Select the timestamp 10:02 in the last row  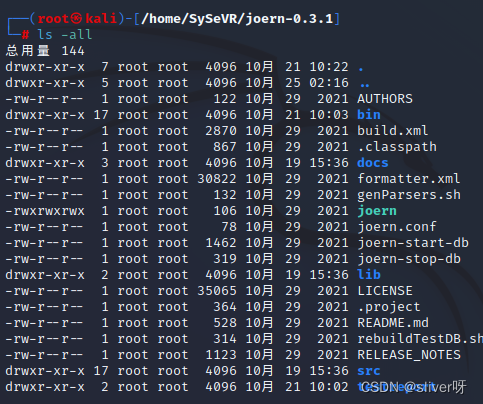pyautogui.click(x=329, y=387)
